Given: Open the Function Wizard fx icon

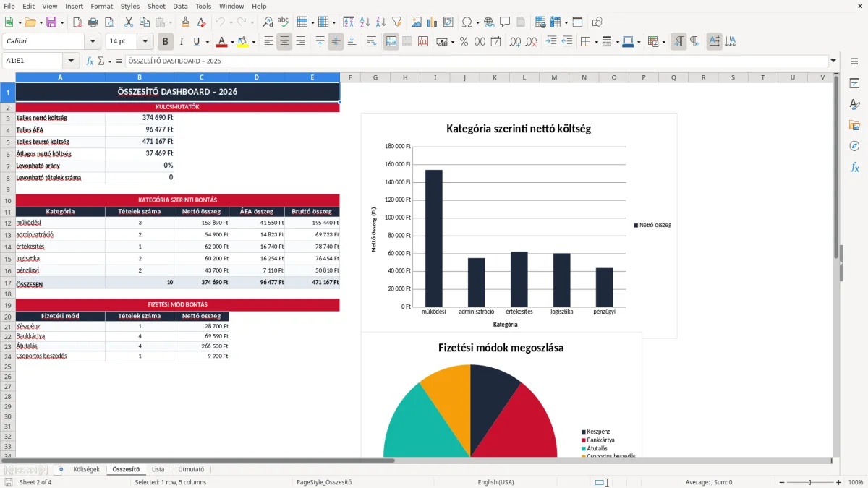Looking at the screenshot, I should click(90, 61).
